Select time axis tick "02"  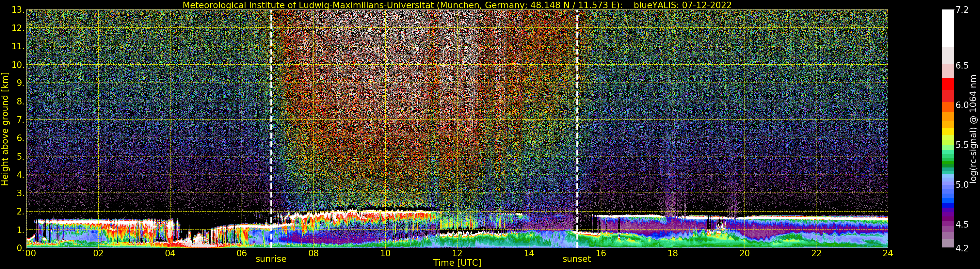pyautogui.click(x=98, y=253)
